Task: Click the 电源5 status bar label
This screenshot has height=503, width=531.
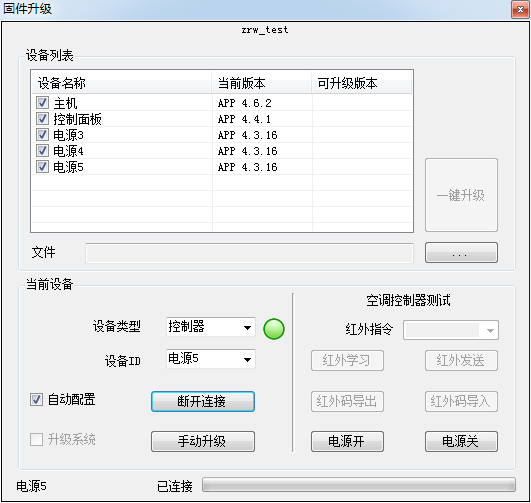Action: [x=31, y=486]
